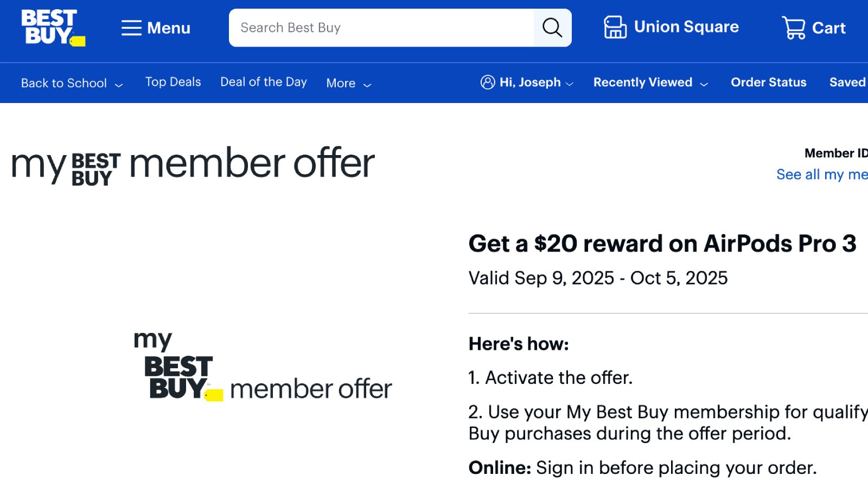The height and width of the screenshot is (488, 868).
Task: Click See all my member offers link
Action: 822,175
